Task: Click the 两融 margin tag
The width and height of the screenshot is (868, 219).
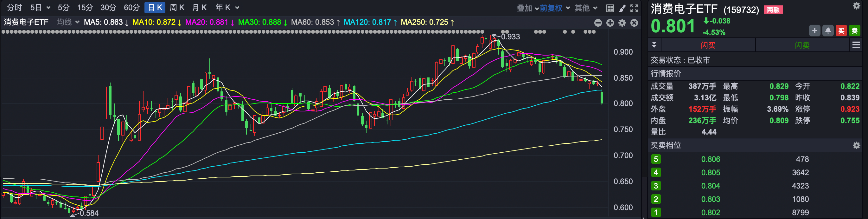Action: [x=773, y=10]
